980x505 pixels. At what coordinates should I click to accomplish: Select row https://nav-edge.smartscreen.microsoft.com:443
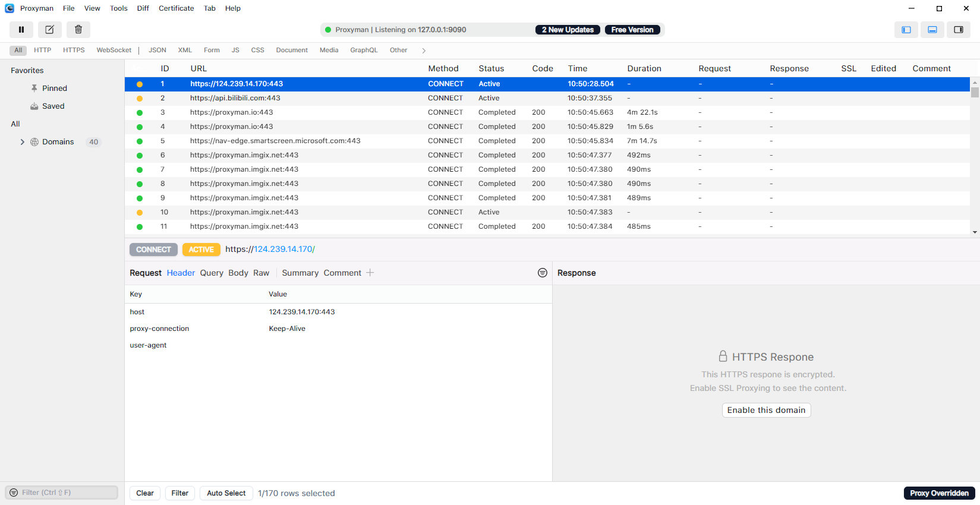point(547,141)
